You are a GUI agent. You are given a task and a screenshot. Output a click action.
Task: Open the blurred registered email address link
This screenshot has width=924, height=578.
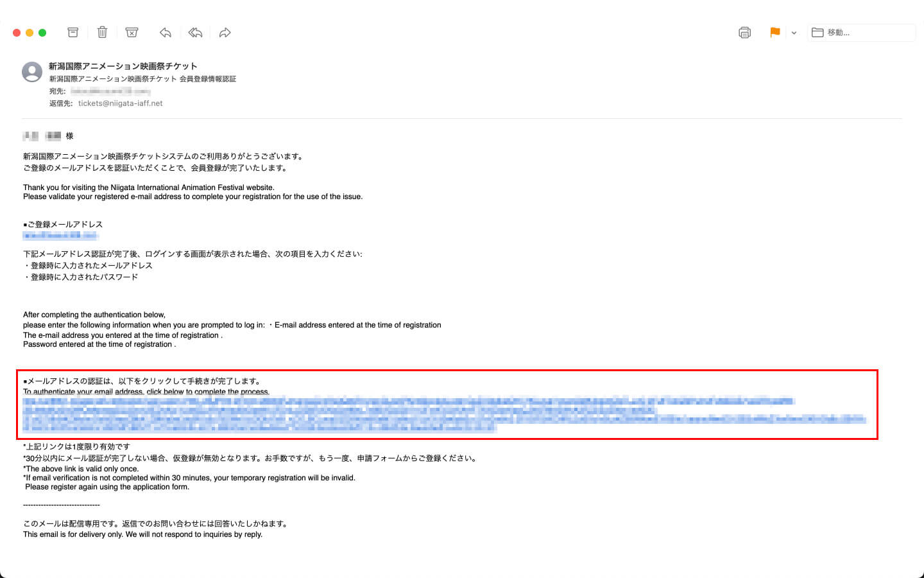click(x=60, y=236)
